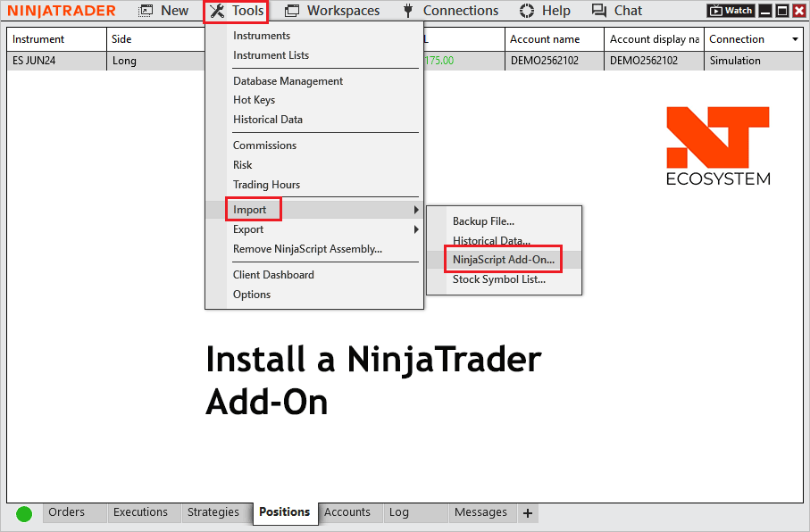
Task: Open the columns dropdown arrow beside Connection
Action: [x=795, y=39]
